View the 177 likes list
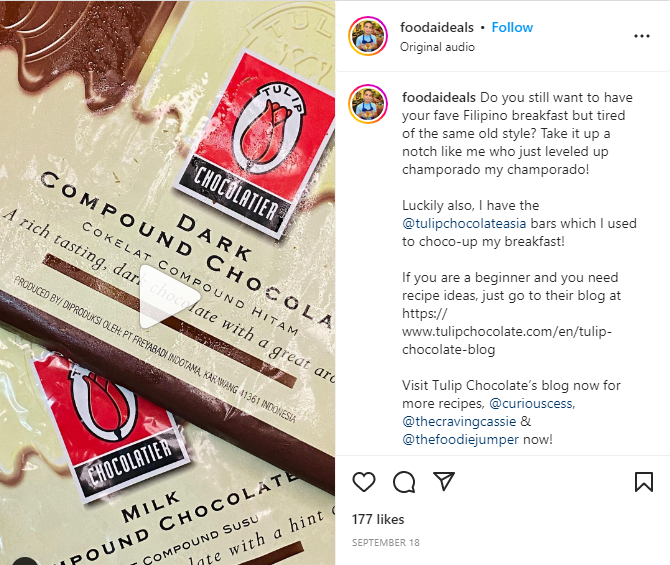Image resolution: width=670 pixels, height=565 pixels. [378, 519]
